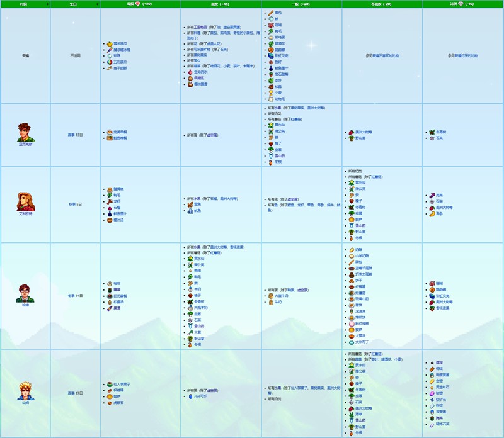504x438 pixels.
Task: Click the 最爱 (+80) column header
Action: [x=140, y=4]
